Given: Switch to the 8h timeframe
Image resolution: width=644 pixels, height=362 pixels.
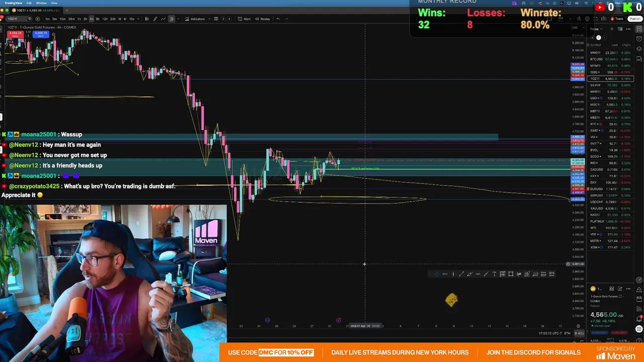Looking at the screenshot, I should click(98, 19).
